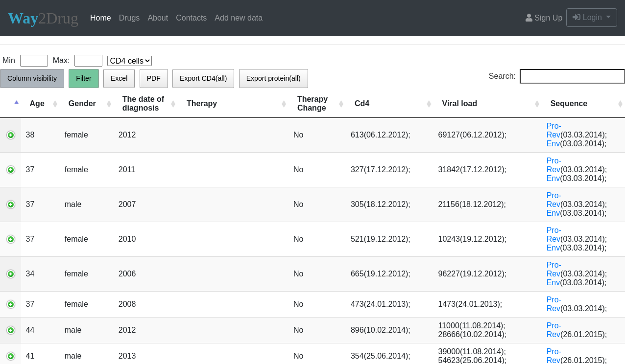Select Cd4 value 665(19.12.2012)
The width and height of the screenshot is (625, 364).
point(381,273)
